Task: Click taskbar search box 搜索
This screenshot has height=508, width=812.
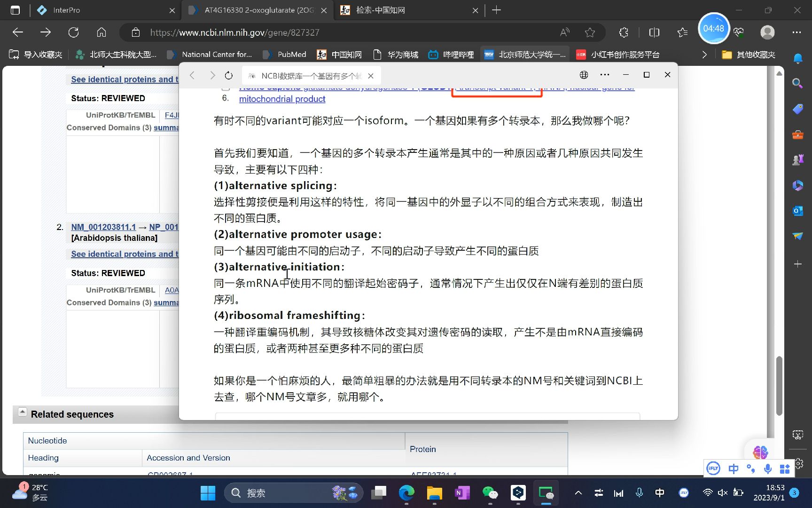Action: [x=294, y=493]
